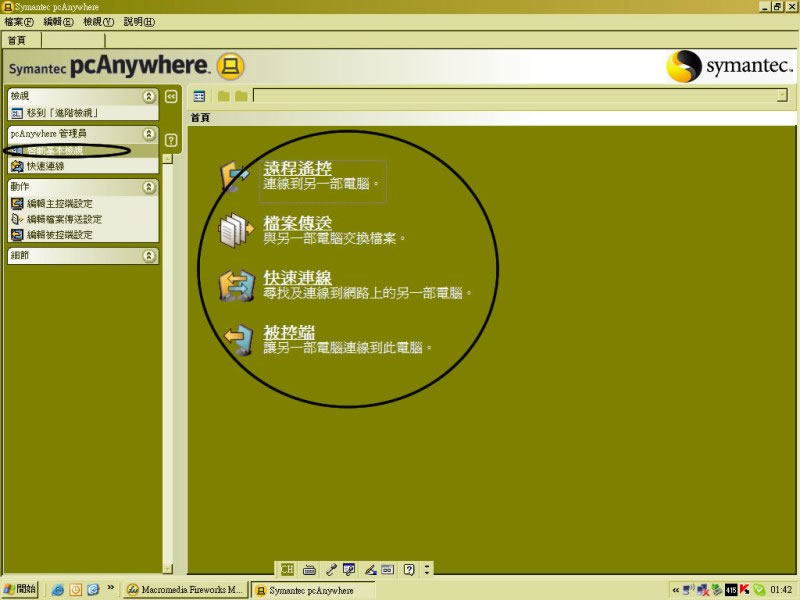Open the 檔案傳送 link
This screenshot has height=600, width=800.
[297, 222]
